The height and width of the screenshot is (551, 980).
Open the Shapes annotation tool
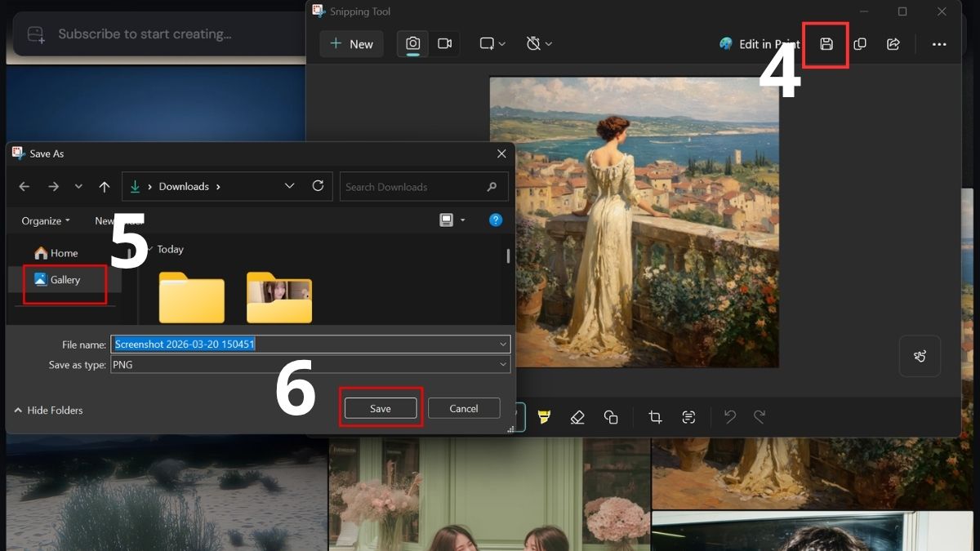pos(612,417)
